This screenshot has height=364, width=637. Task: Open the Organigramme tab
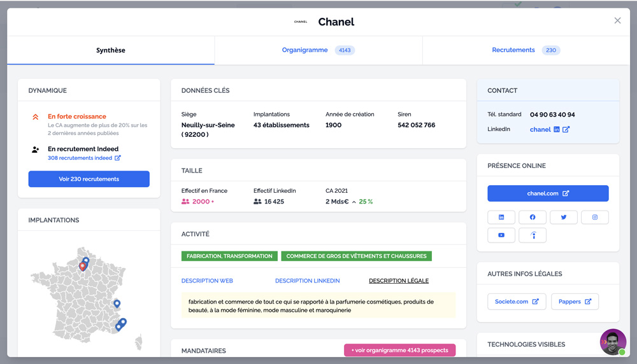318,50
